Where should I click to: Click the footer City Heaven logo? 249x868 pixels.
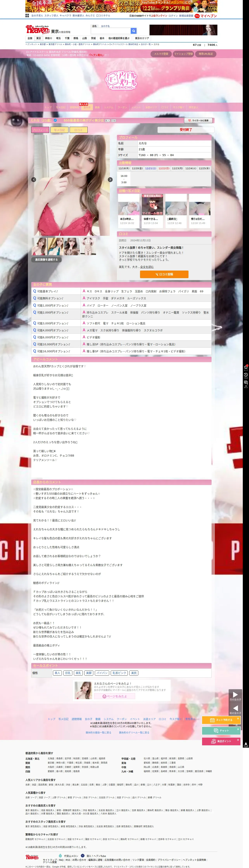pyautogui.click(x=32, y=857)
